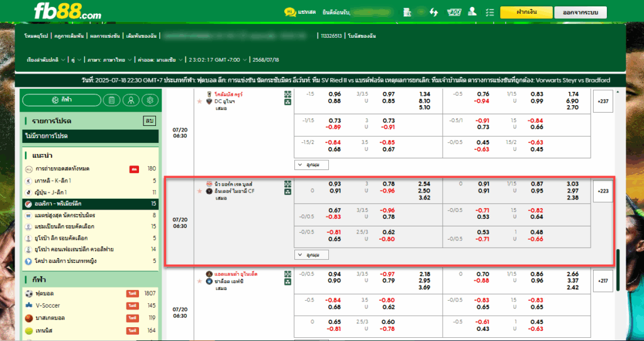
Task: Click the football icon beside ฟุตบอล
Action: point(29,294)
